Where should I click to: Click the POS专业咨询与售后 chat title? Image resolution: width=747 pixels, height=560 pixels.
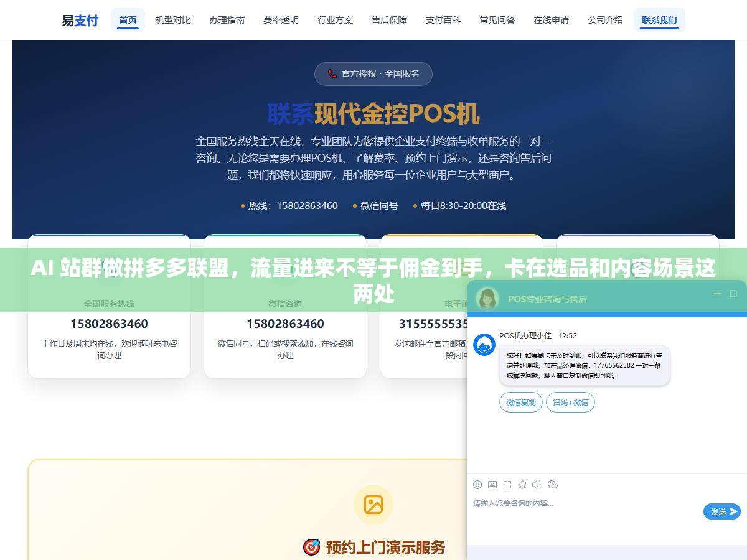(547, 299)
